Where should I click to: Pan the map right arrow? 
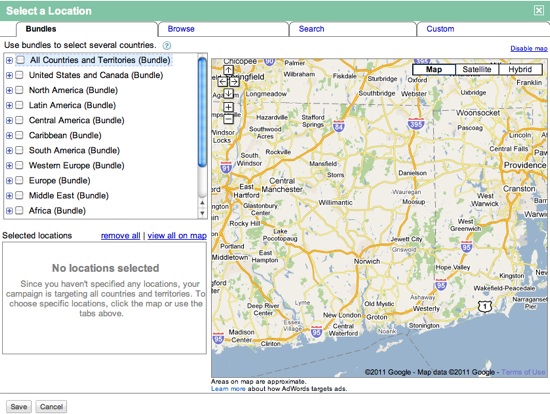[x=234, y=82]
